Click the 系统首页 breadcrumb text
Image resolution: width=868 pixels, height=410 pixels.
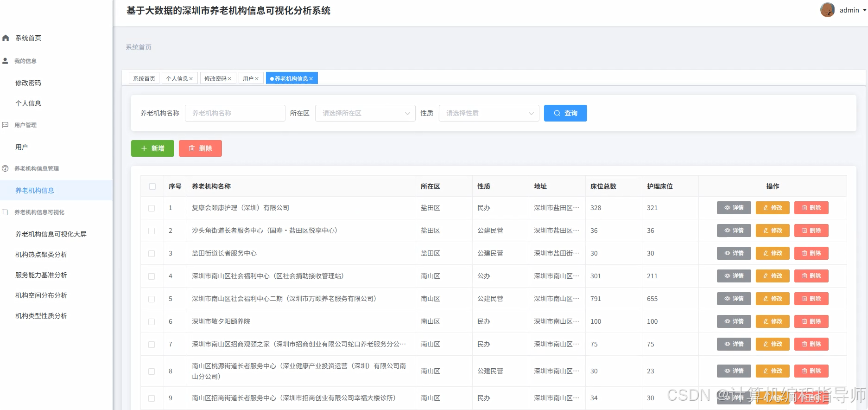139,47
